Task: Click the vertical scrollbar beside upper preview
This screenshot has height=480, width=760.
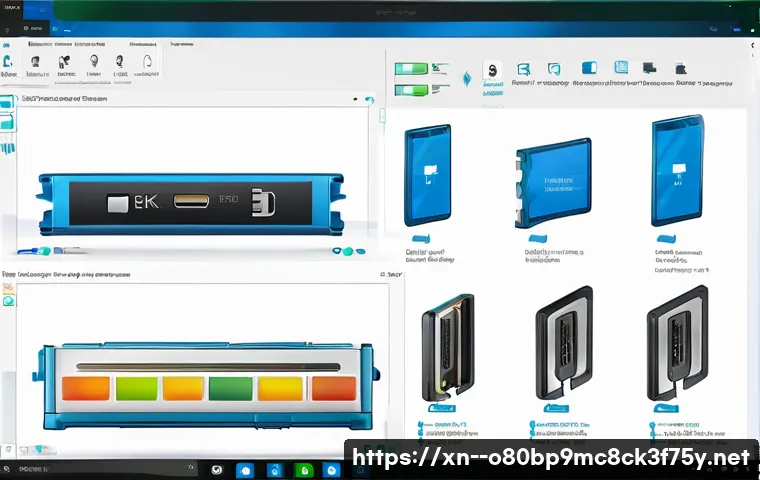Action: [x=382, y=115]
